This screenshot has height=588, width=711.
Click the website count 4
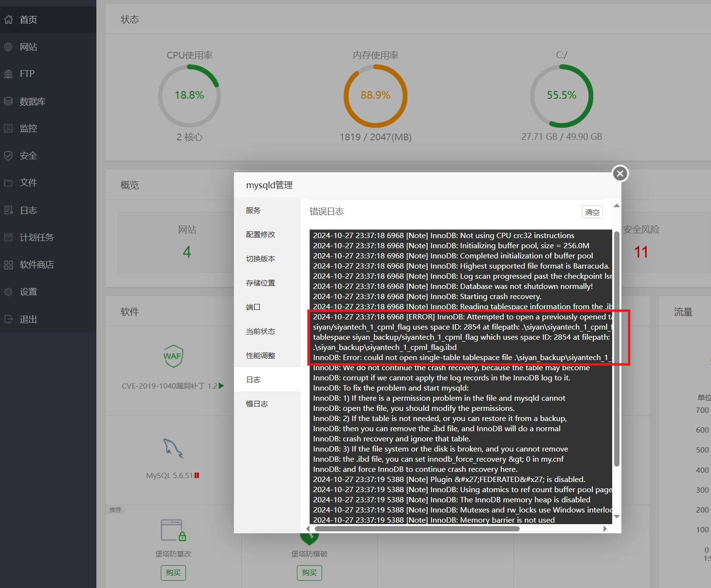pyautogui.click(x=187, y=252)
